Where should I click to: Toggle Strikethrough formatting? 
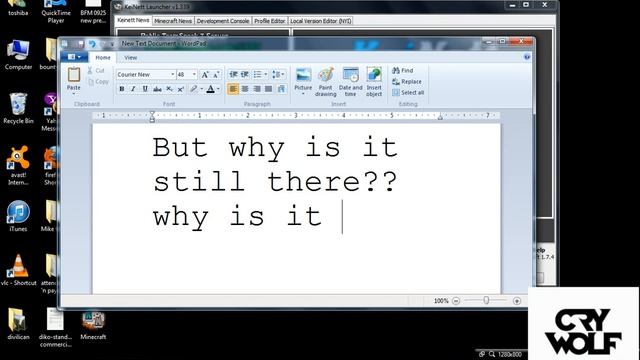157,89
